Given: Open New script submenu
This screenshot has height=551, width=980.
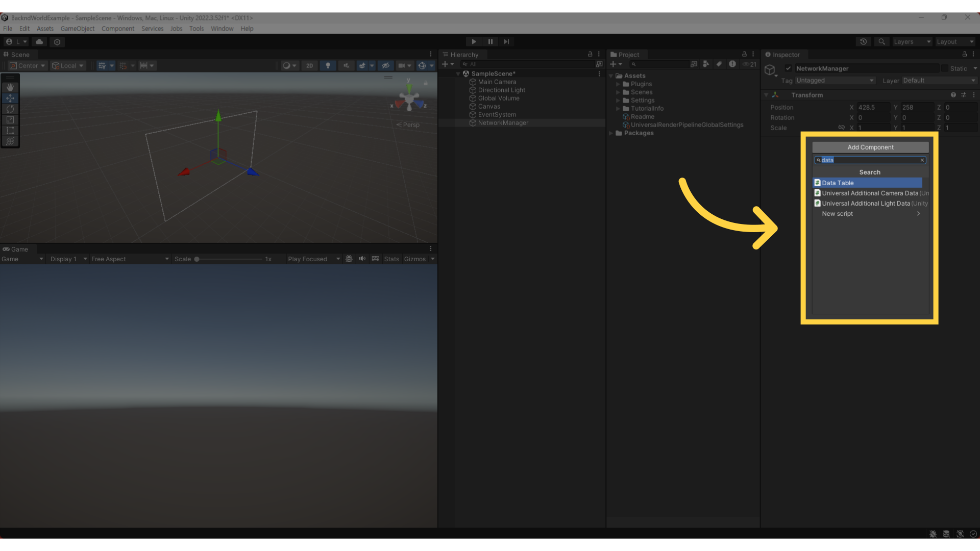Looking at the screenshot, I should click(x=871, y=213).
